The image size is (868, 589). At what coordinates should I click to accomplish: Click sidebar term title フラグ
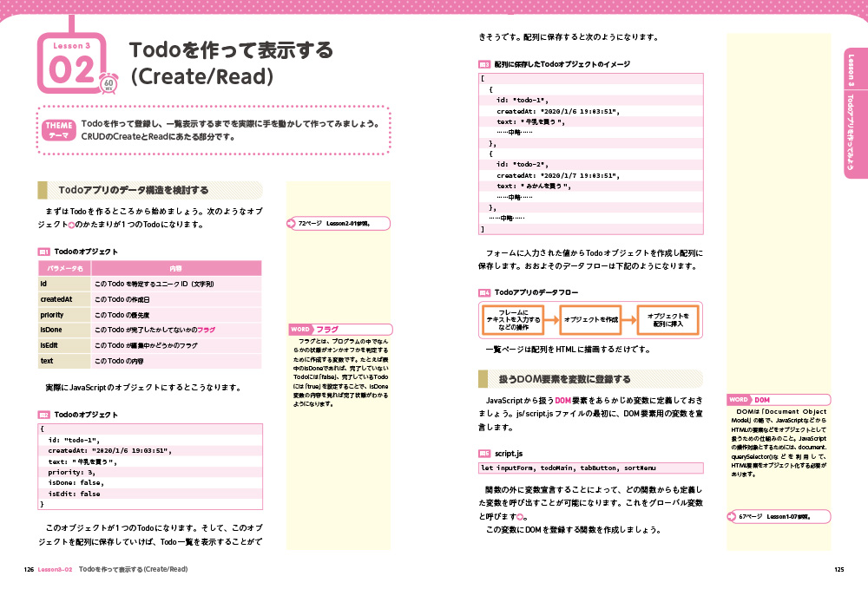(326, 329)
